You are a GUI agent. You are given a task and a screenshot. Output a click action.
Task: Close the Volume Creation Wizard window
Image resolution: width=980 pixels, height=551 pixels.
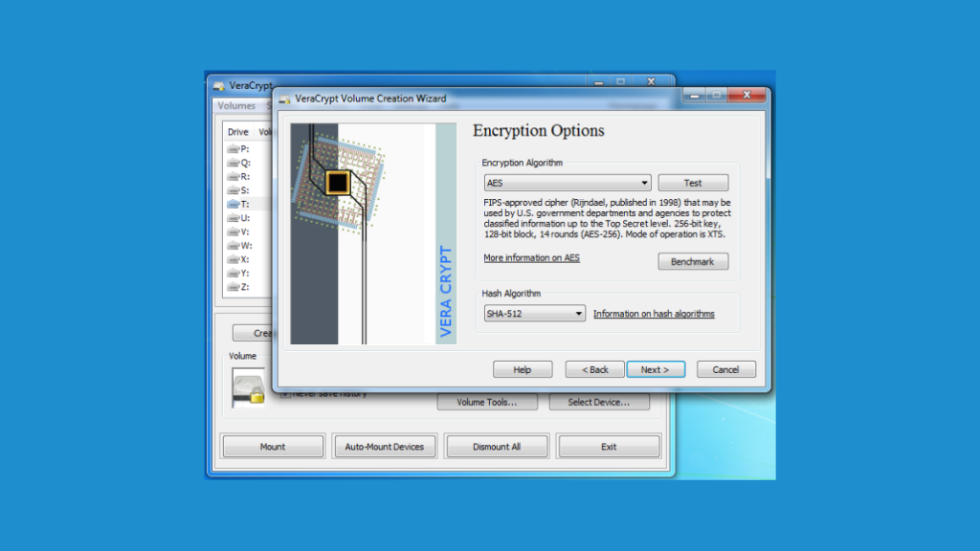point(746,95)
